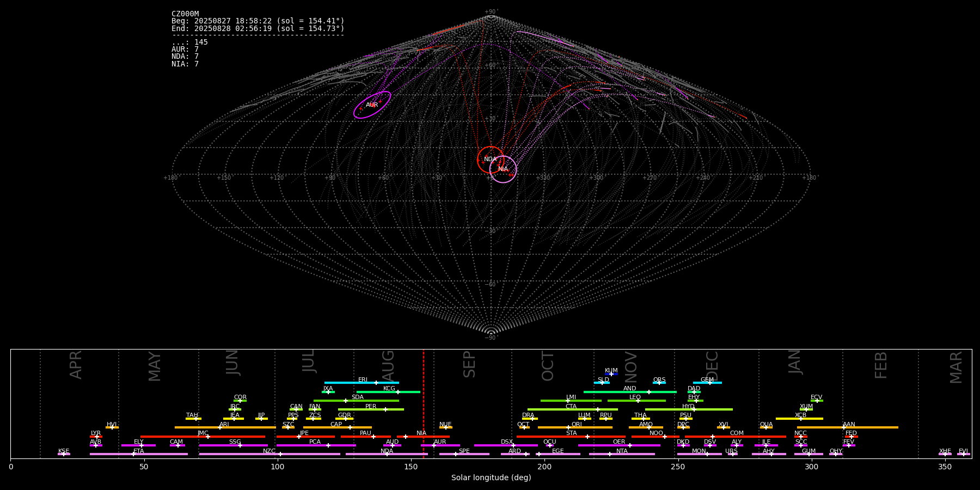Click the '...: 145' count line
This screenshot has width=980, height=490.
click(189, 42)
